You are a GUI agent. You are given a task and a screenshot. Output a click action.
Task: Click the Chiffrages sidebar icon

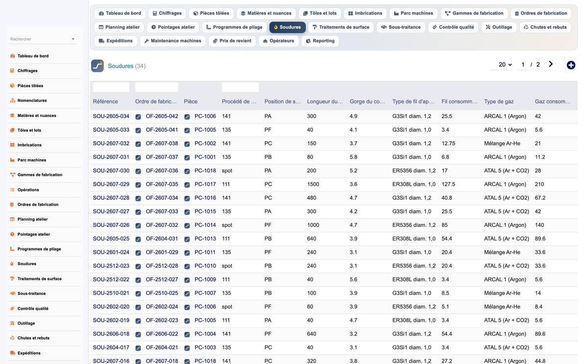12,71
